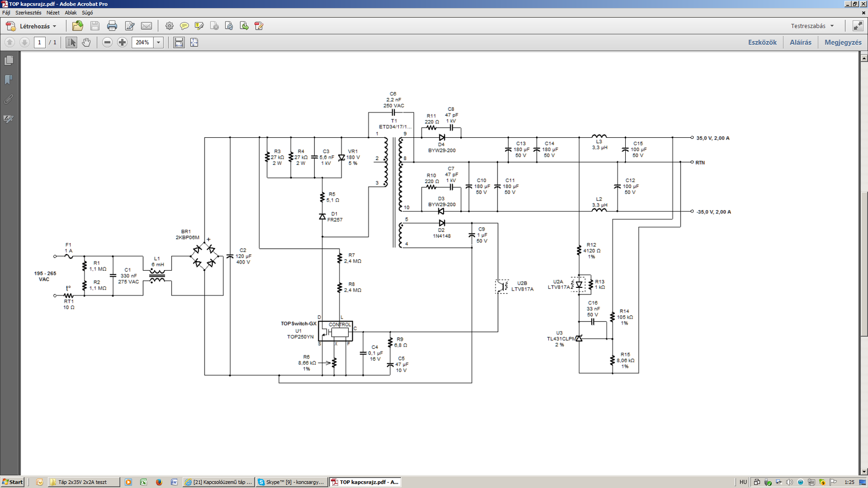Send PDF by email envelope icon
Image resolution: width=868 pixels, height=488 pixels.
pyautogui.click(x=146, y=26)
